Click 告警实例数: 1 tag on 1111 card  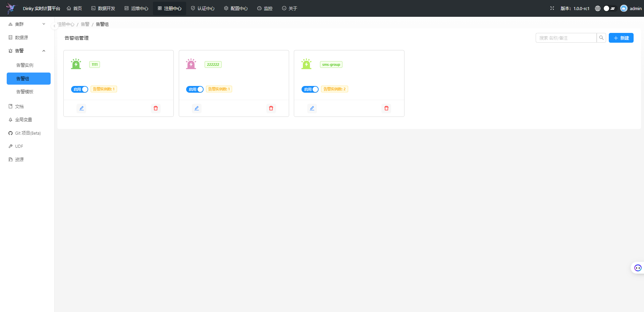click(x=104, y=89)
